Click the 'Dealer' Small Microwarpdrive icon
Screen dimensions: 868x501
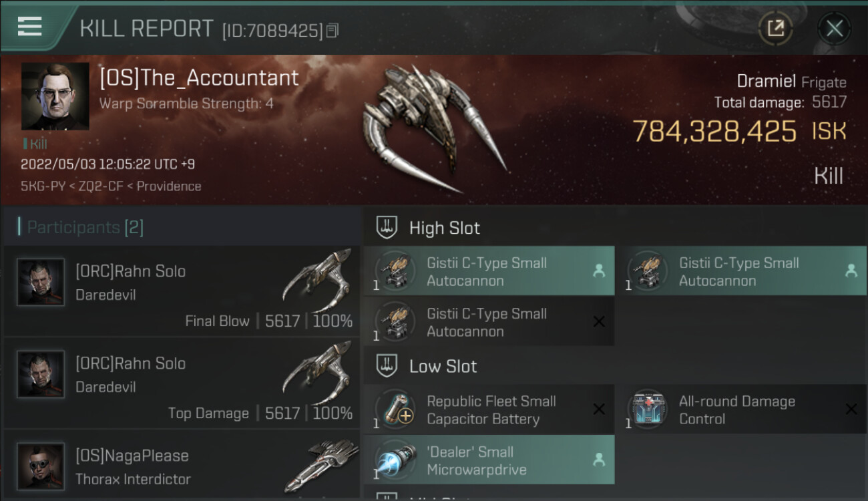396,460
